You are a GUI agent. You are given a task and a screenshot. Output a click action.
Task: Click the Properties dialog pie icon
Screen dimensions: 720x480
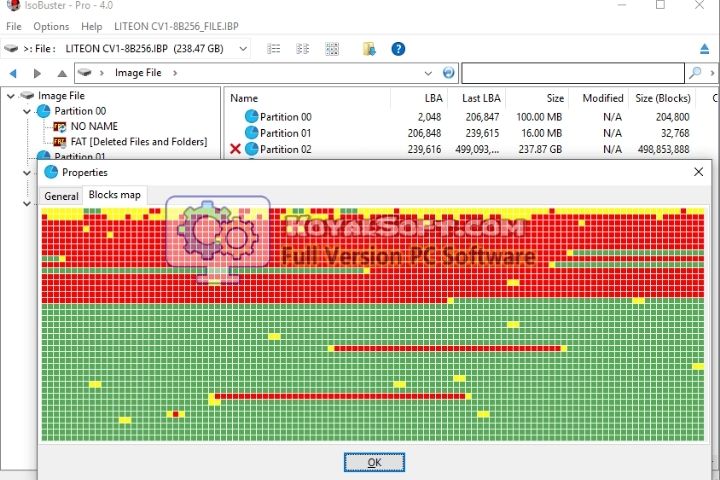click(x=51, y=172)
